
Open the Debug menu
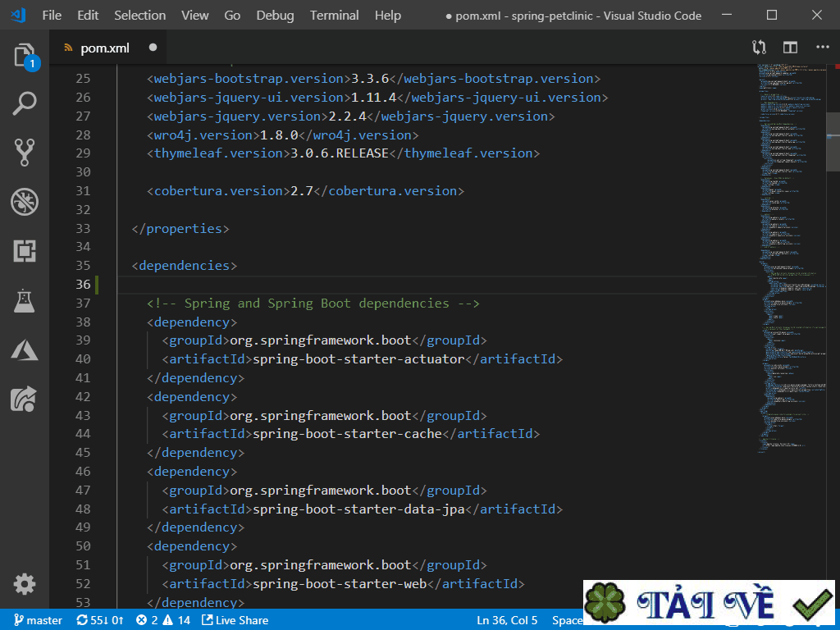tap(274, 15)
